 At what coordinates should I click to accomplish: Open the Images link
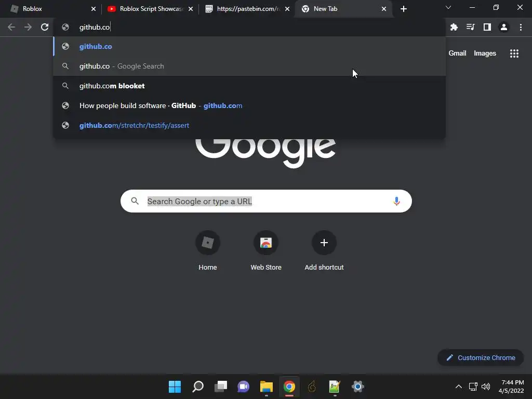coord(485,54)
